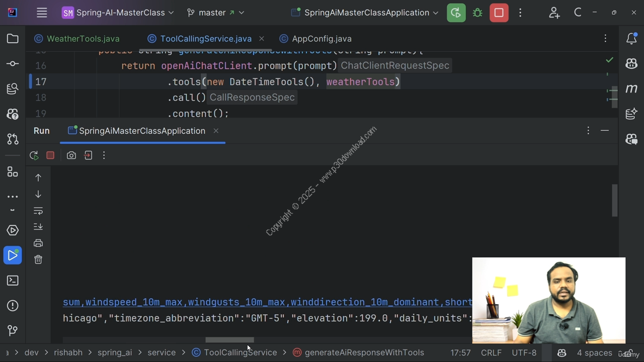Switch to the AppConfig.java tab
The image size is (644, 362).
point(321,39)
